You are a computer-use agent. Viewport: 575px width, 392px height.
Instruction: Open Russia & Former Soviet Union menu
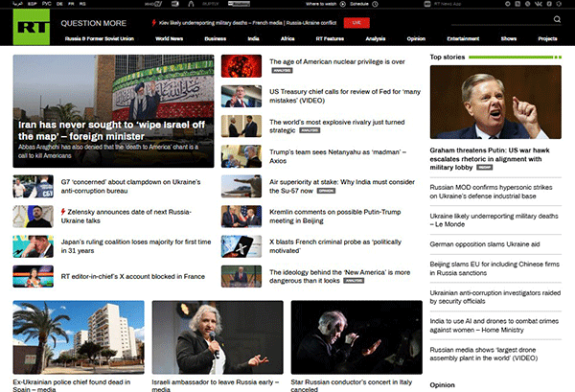pyautogui.click(x=100, y=38)
